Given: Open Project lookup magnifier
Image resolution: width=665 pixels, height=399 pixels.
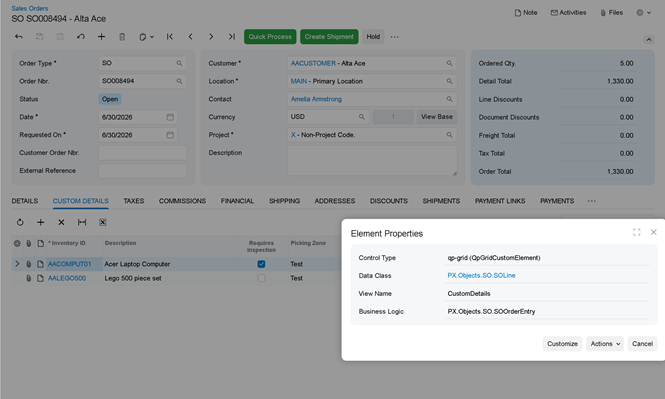Looking at the screenshot, I should tap(449, 135).
